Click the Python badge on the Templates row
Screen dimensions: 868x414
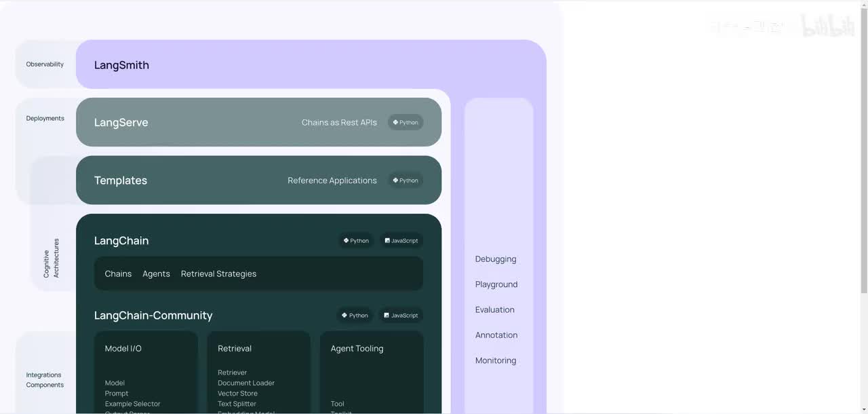point(406,181)
